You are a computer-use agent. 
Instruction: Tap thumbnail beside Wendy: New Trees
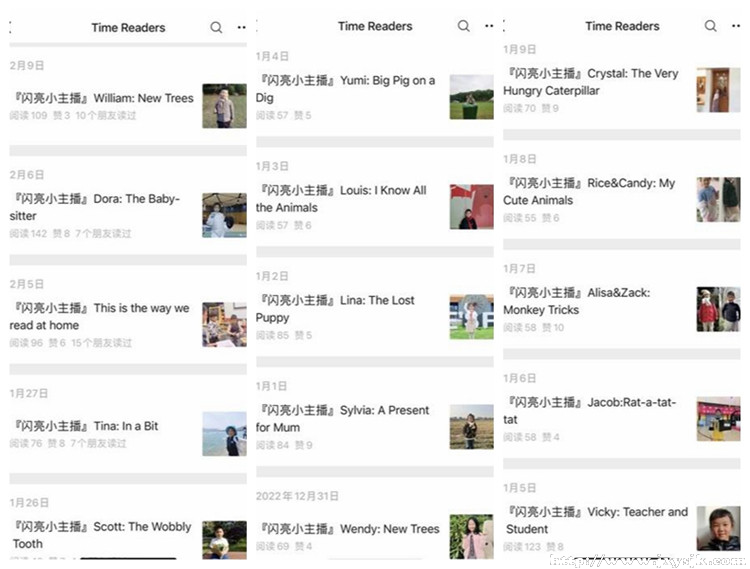pos(472,536)
